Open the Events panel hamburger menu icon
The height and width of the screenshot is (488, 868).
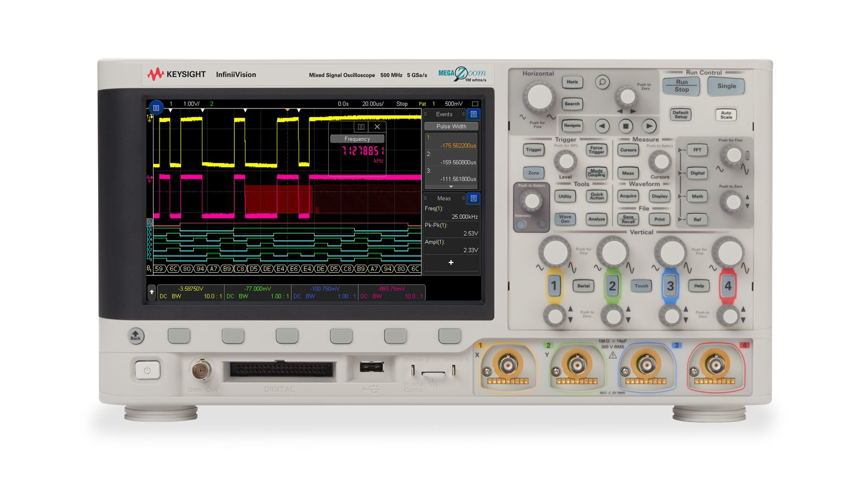(x=474, y=114)
